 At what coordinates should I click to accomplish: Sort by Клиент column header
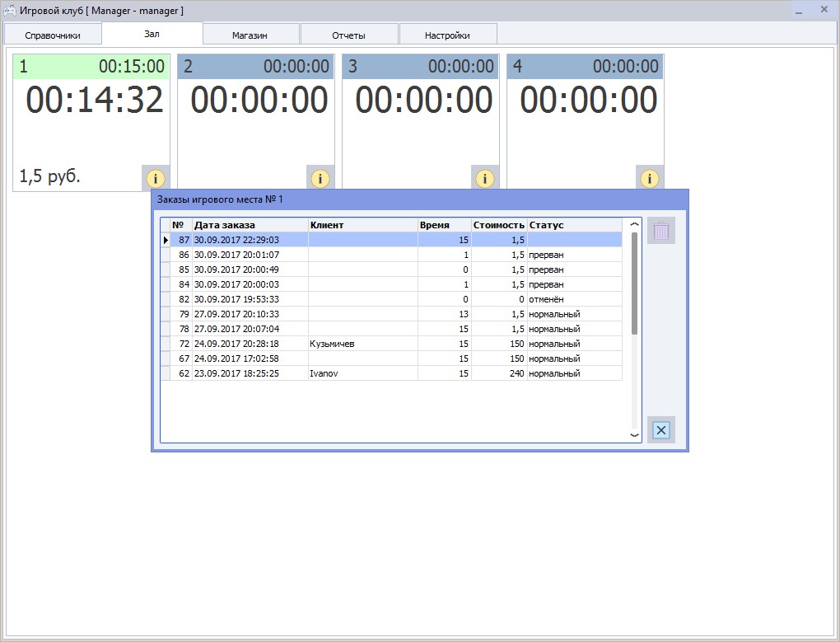[362, 225]
